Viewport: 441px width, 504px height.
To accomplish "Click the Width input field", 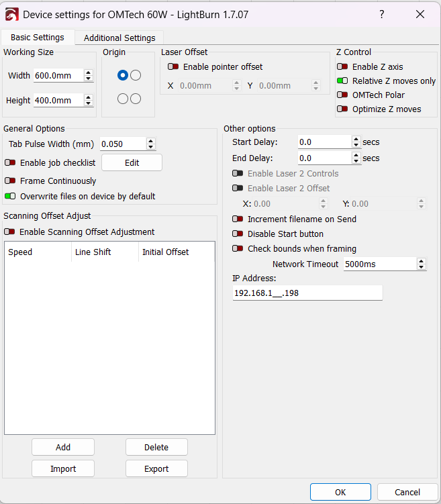I will 59,76.
